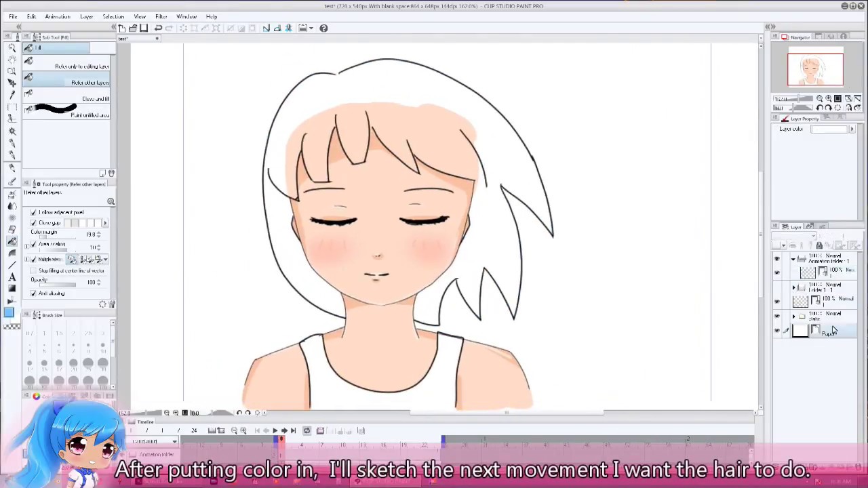Select the rectangular Selection area tool

[12, 106]
